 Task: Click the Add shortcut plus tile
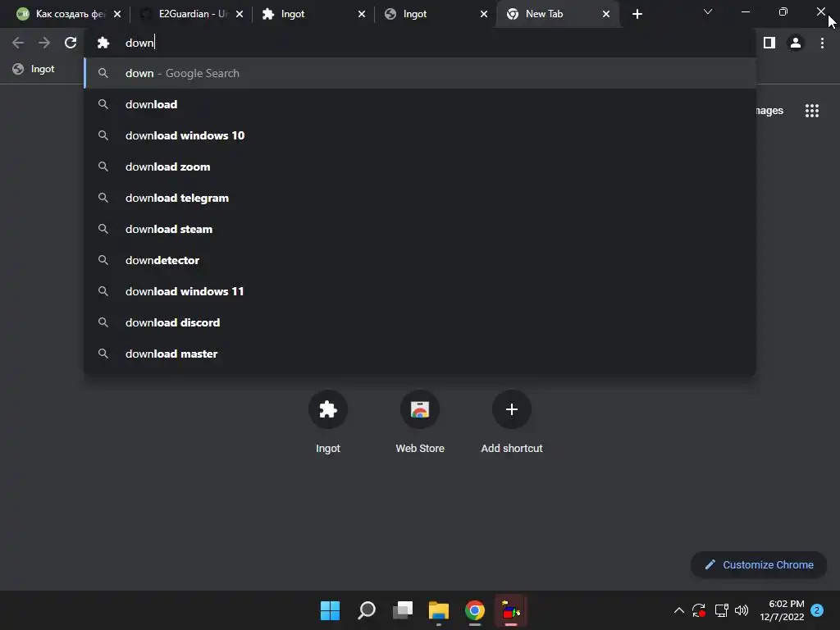pos(512,422)
